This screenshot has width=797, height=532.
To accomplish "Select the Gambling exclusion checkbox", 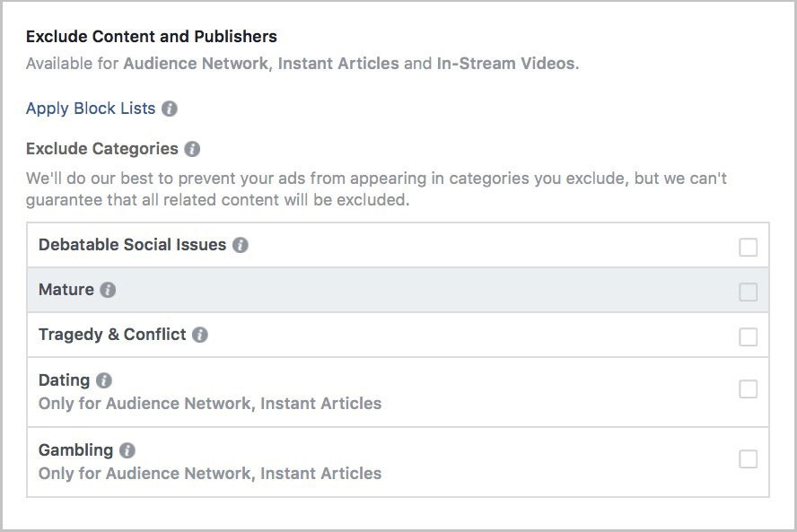I will pos(748,458).
